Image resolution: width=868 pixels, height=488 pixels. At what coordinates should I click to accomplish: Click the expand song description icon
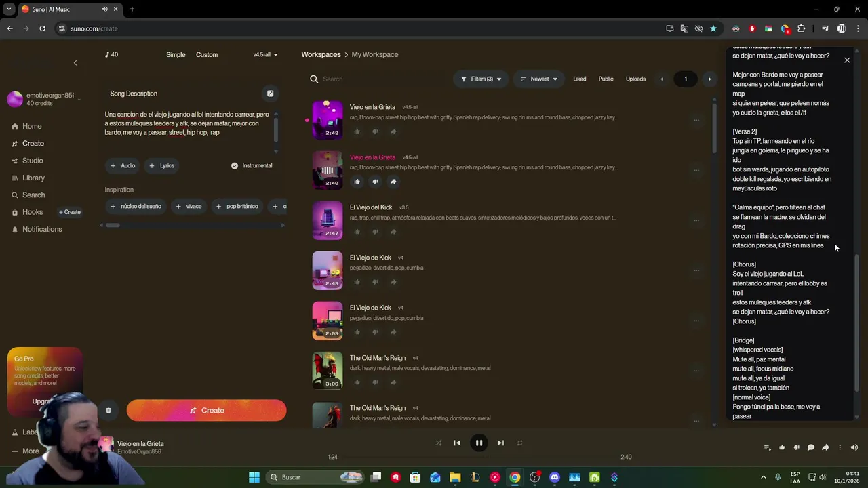(270, 94)
